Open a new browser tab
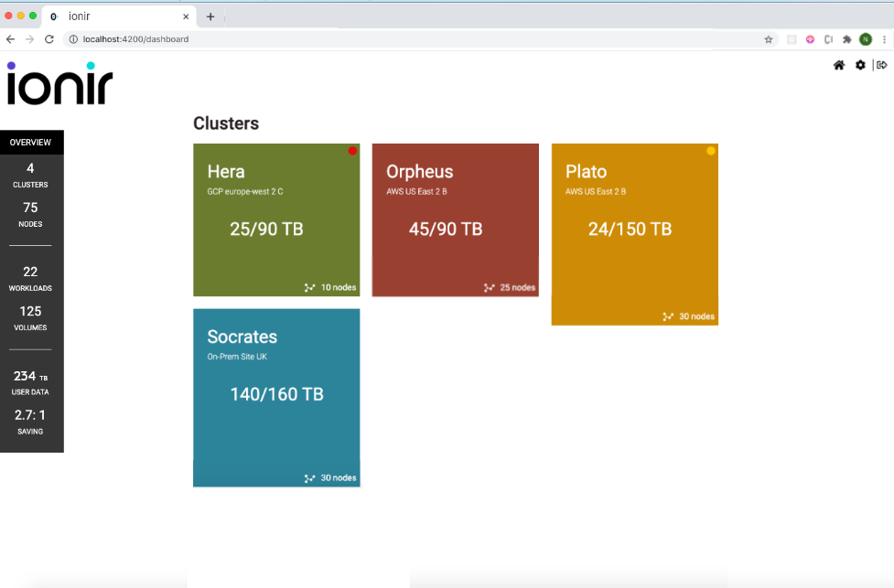The height and width of the screenshot is (588, 894). 210,16
